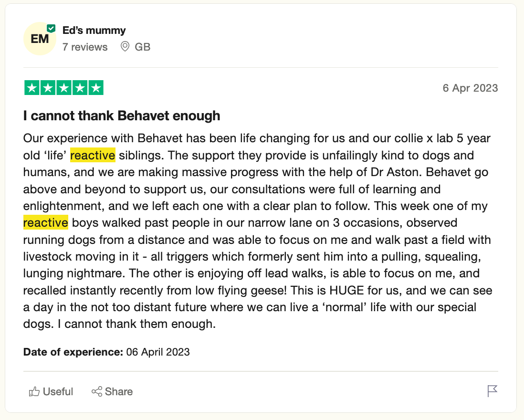
Task: Click the green verified checkmark badge
Action: (x=51, y=29)
